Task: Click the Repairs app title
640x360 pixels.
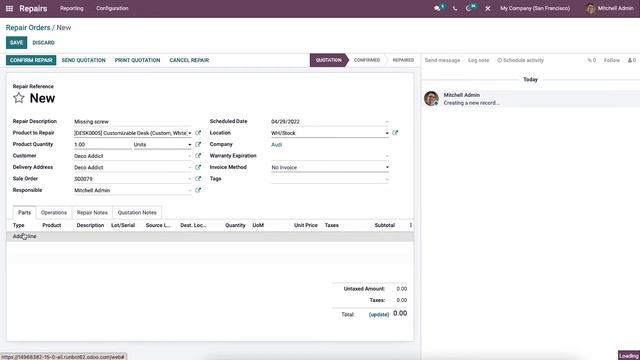Action: (x=33, y=8)
